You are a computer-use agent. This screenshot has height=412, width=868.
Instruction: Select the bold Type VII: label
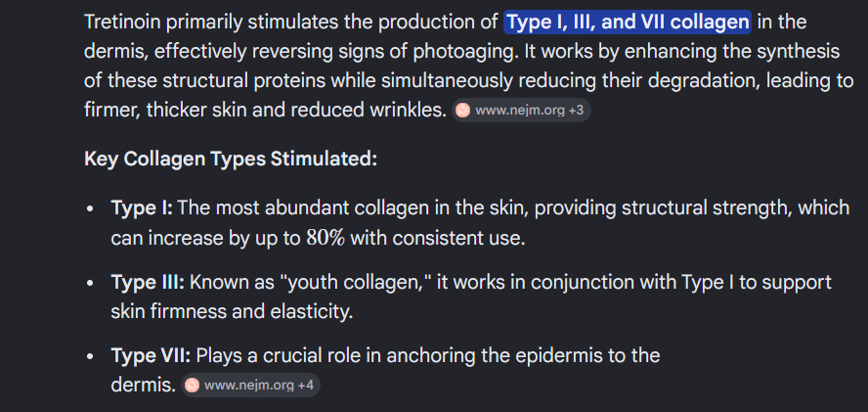(x=151, y=355)
